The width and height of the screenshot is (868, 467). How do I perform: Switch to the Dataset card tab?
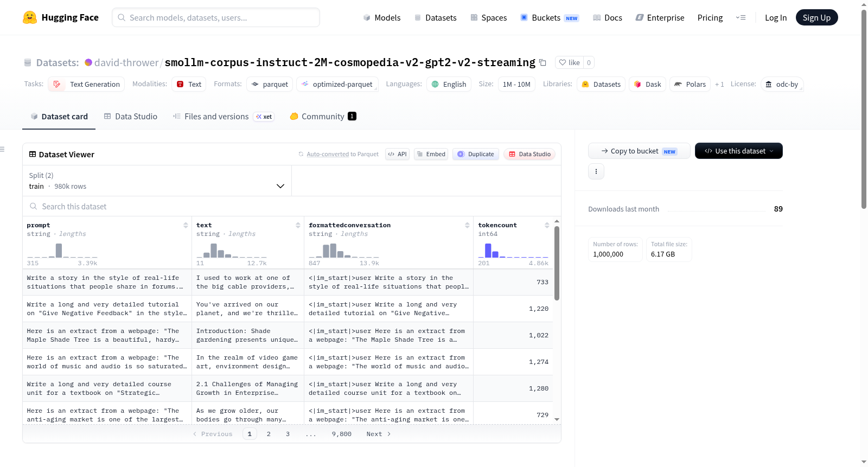59,117
